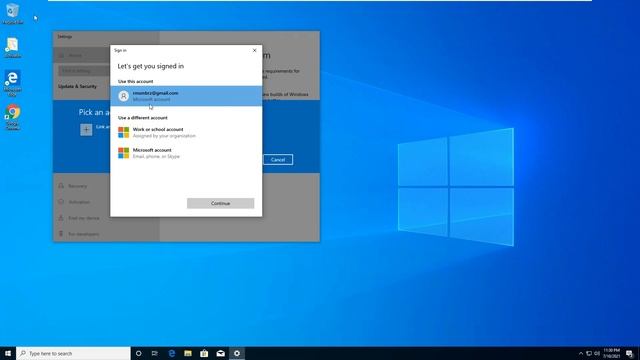Click the Find my device icon in sidebar
This screenshot has width=640, height=360.
click(61, 218)
